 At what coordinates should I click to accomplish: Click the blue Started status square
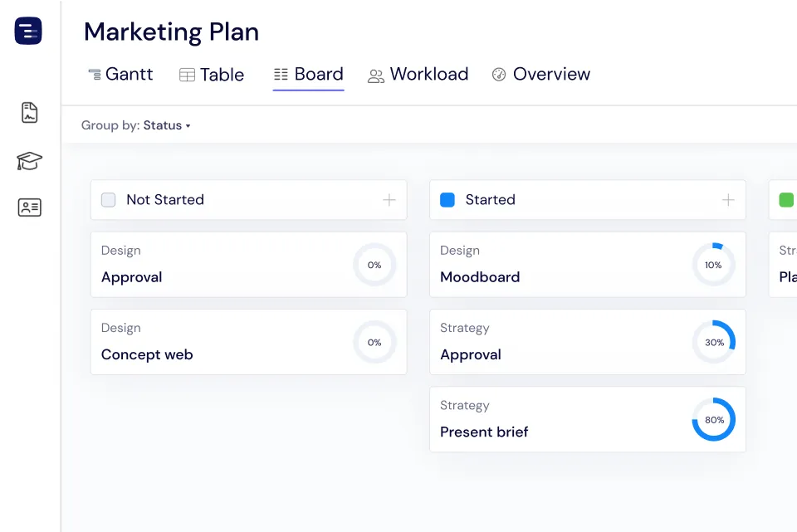447,199
